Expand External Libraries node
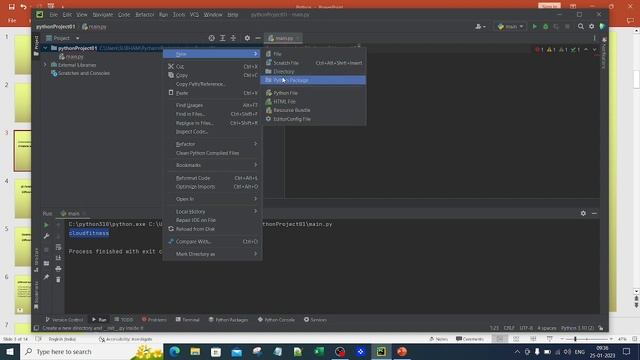640x360 pixels. [45, 65]
